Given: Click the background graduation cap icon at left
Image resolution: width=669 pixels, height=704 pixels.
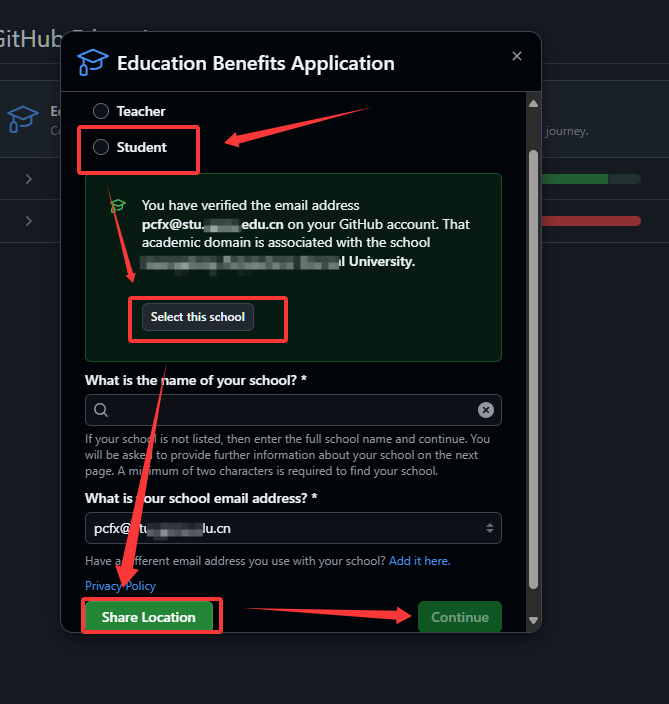Looking at the screenshot, I should tap(23, 119).
